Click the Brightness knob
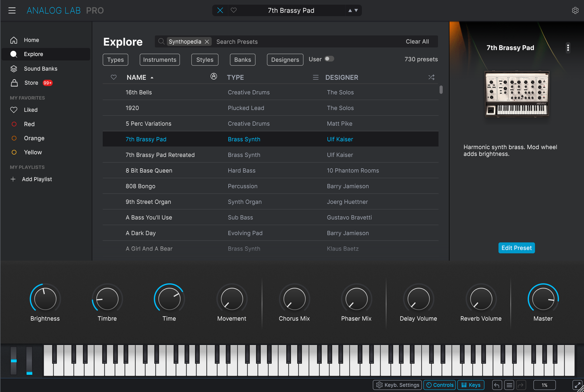Image resolution: width=584 pixels, height=392 pixels. pyautogui.click(x=45, y=299)
